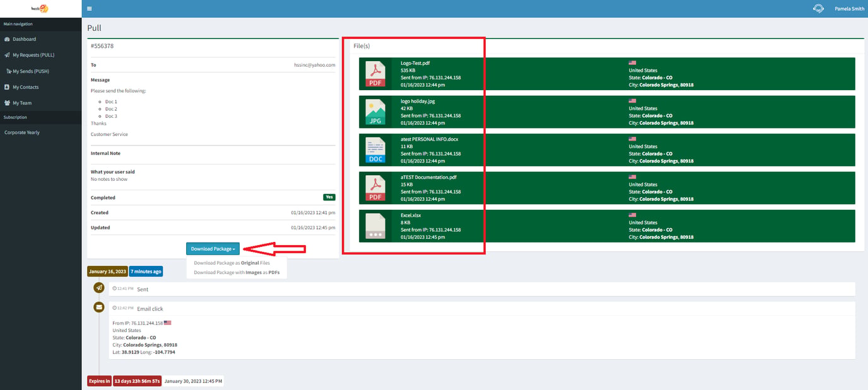This screenshot has width=868, height=390.
Task: Click the US flag in the Logo-Test.pdf row
Action: pos(633,63)
